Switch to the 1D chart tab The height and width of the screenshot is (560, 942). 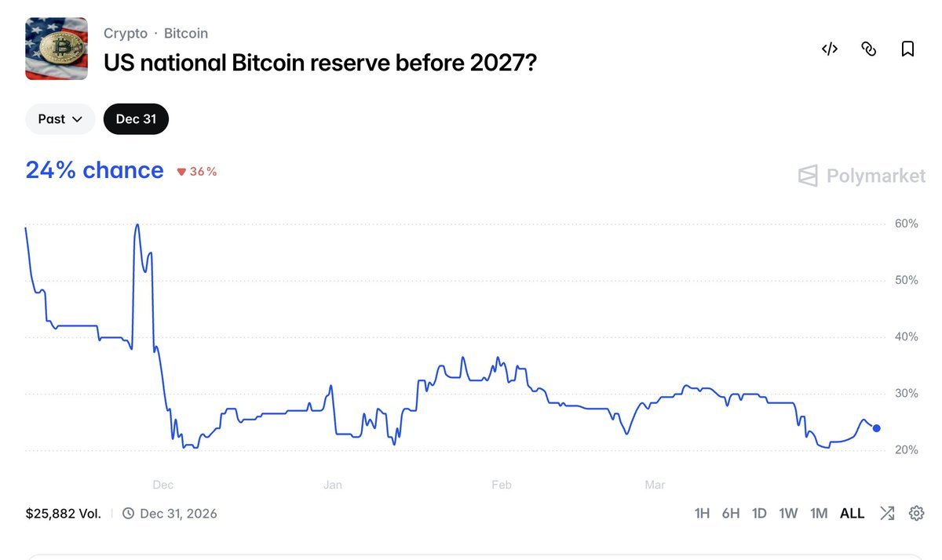pos(759,513)
